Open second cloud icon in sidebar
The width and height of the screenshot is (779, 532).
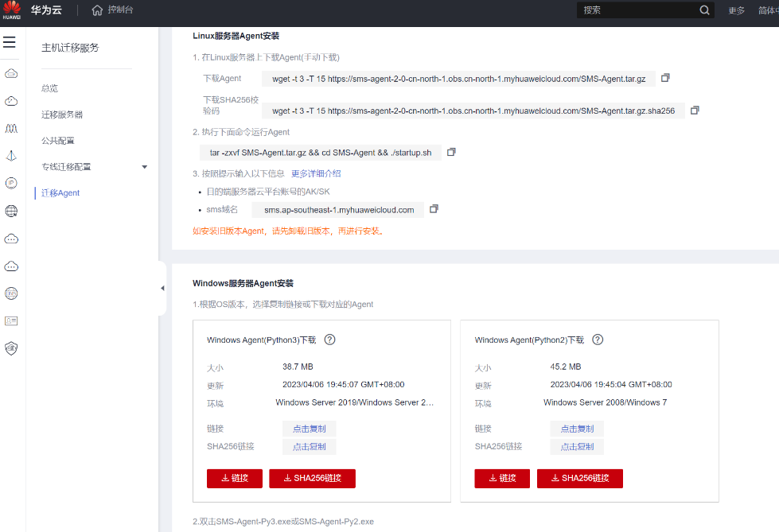11,101
